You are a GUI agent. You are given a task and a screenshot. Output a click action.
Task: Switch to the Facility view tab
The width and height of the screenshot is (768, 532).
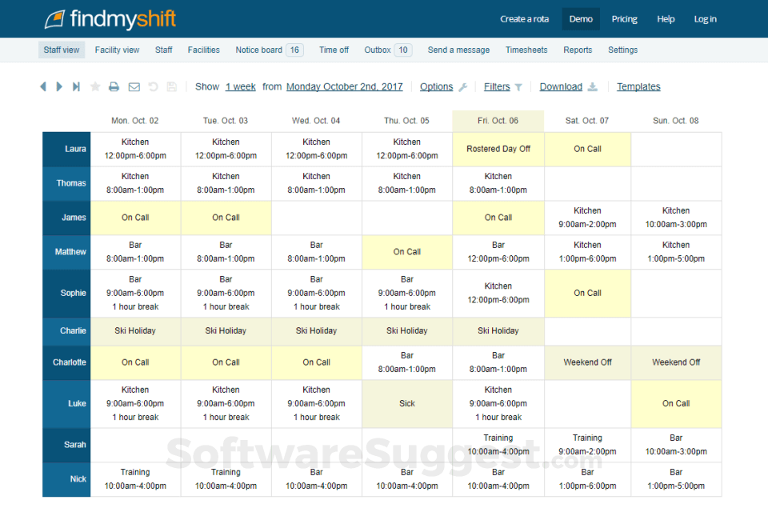[117, 50]
